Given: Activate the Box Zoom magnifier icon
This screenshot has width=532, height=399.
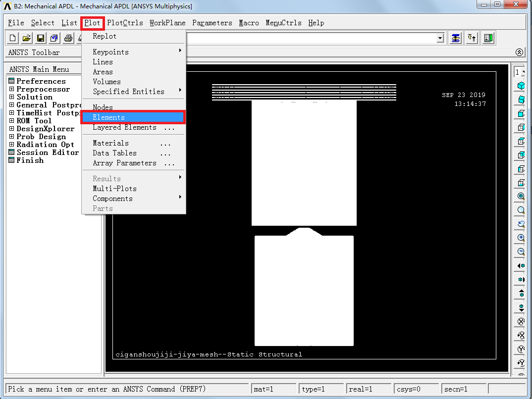Looking at the screenshot, I should 521,210.
